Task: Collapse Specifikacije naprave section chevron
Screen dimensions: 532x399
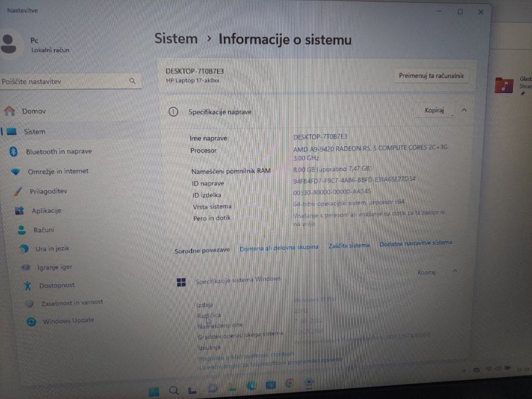Action: (x=464, y=110)
